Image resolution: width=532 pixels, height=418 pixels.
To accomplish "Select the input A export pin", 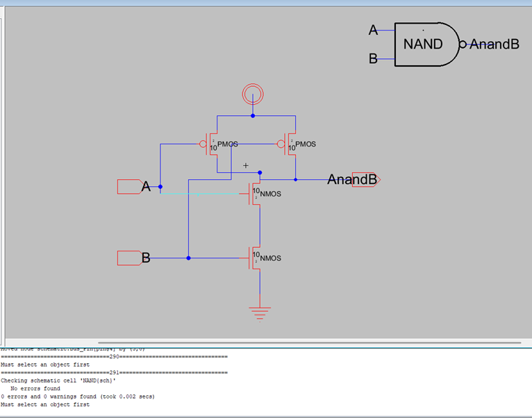I will 130,187.
